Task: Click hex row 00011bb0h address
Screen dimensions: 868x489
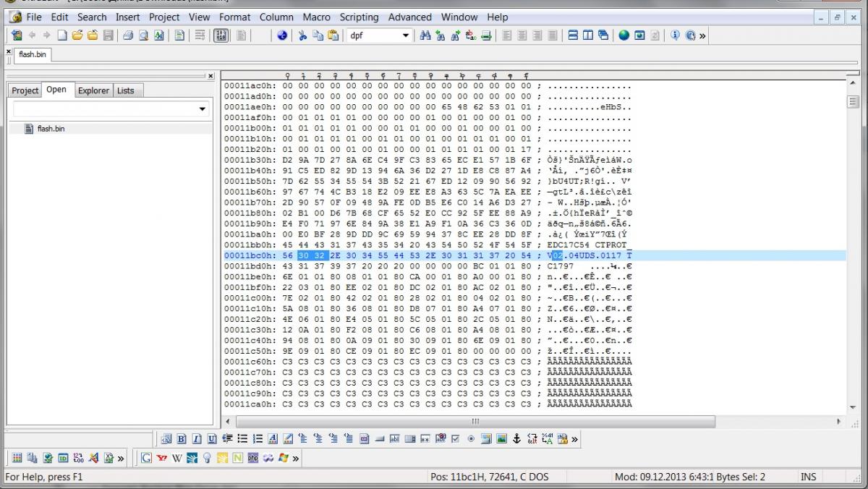Action: click(x=250, y=245)
